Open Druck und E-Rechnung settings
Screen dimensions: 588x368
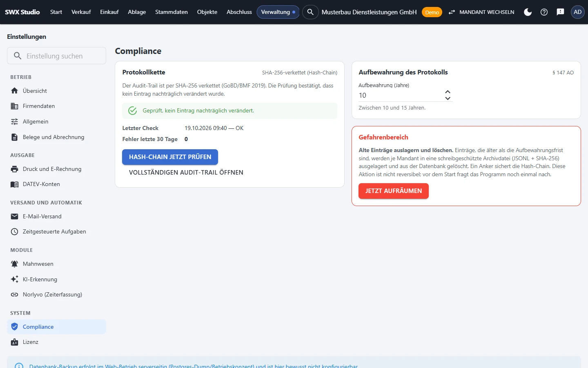coord(56,169)
